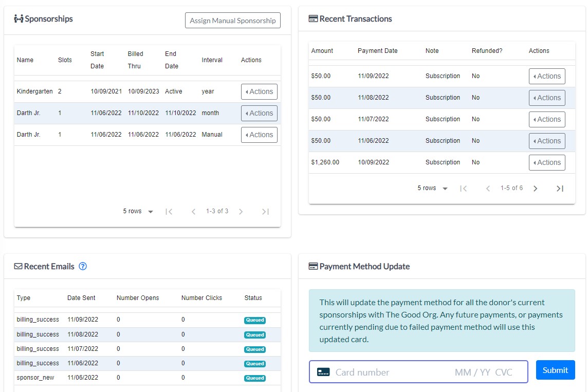Click last page icon in Sponsorships table

[265, 212]
